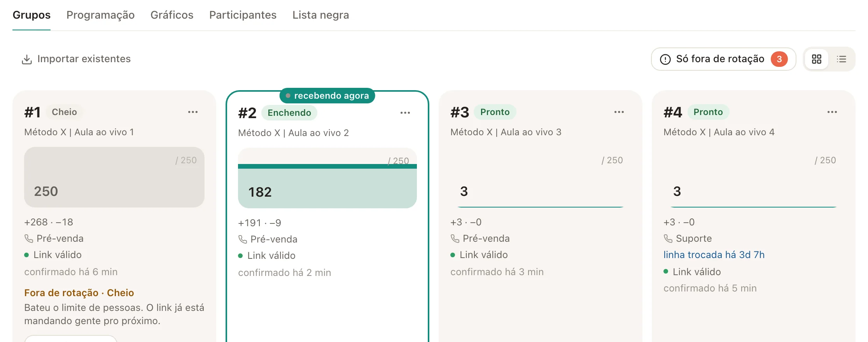Click the capacity bar showing 3 in group #4

[754, 177]
